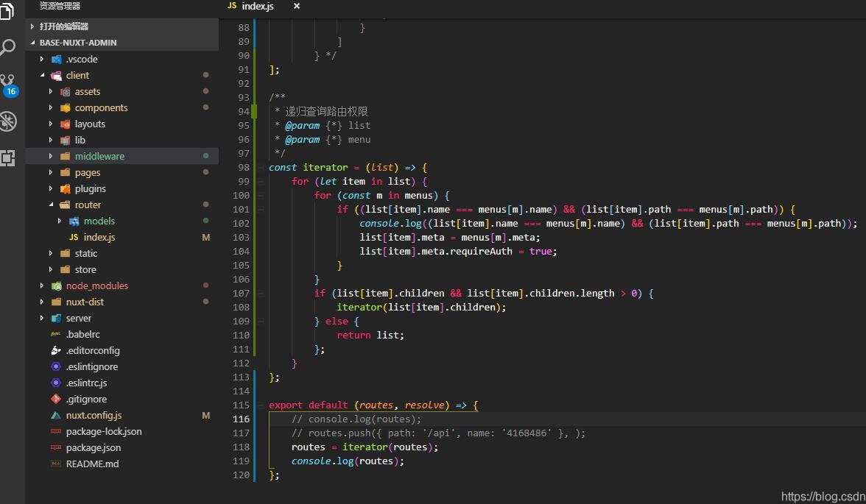Open the Explorer files icon in activity bar
Viewport: 866px width, 504px height.
click(x=7, y=12)
